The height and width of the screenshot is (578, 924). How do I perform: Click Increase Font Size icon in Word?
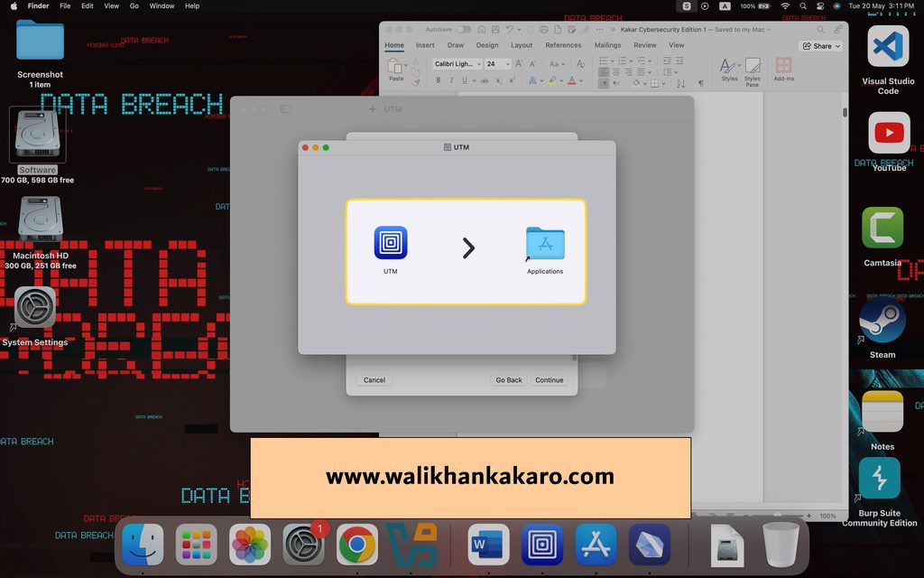(x=519, y=63)
